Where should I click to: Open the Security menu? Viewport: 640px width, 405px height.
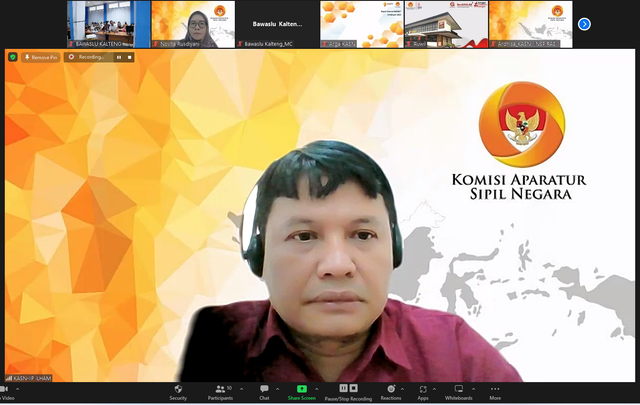[x=178, y=392]
